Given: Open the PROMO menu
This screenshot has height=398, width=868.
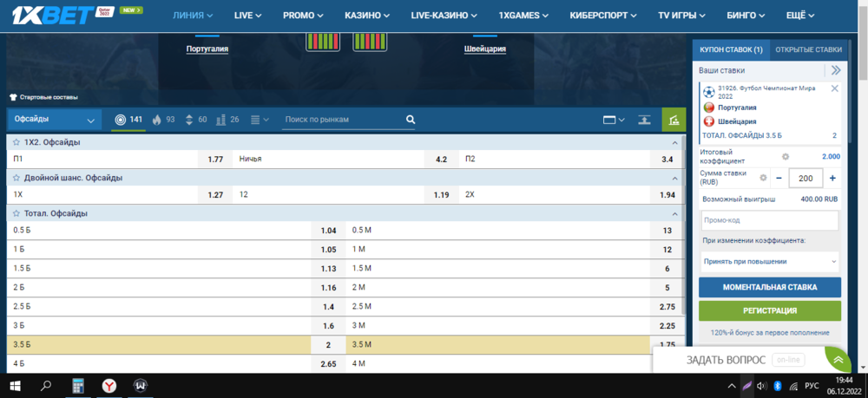Looking at the screenshot, I should (x=303, y=16).
